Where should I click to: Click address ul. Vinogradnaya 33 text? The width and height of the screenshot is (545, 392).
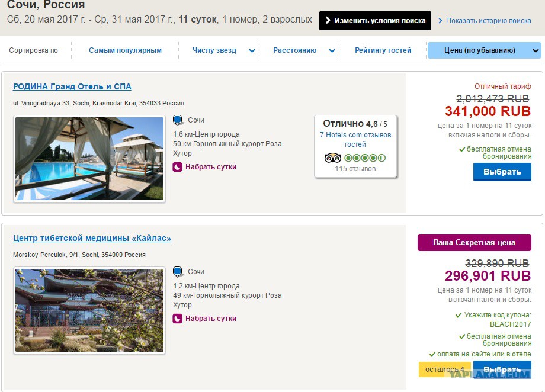tap(98, 103)
